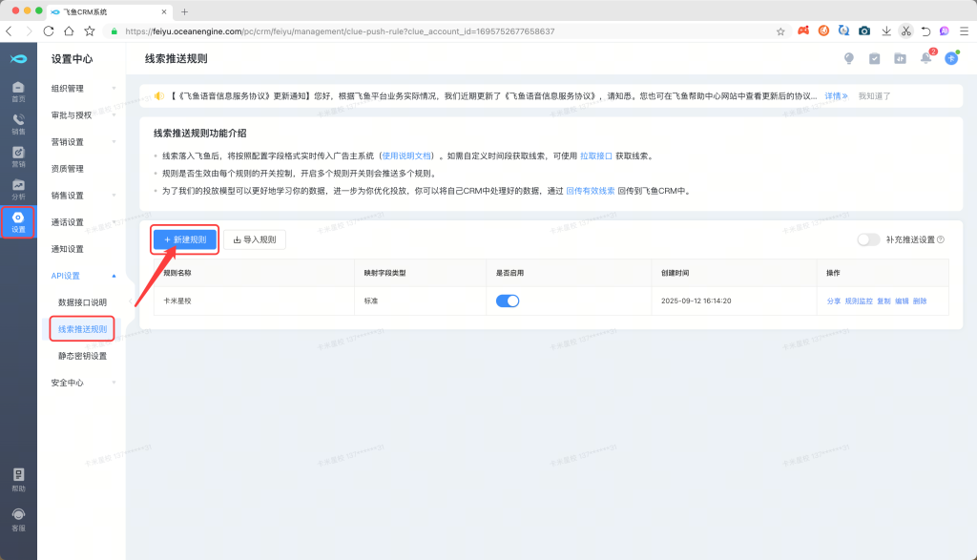Viewport: 977px width, 560px height.
Task: Expand the 组织管理 menu section
Action: [81, 89]
